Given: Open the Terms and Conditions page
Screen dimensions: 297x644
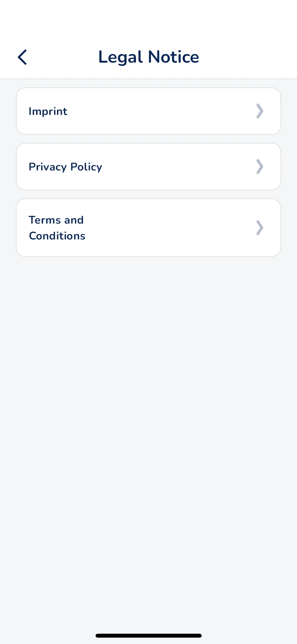Looking at the screenshot, I should [x=148, y=228].
